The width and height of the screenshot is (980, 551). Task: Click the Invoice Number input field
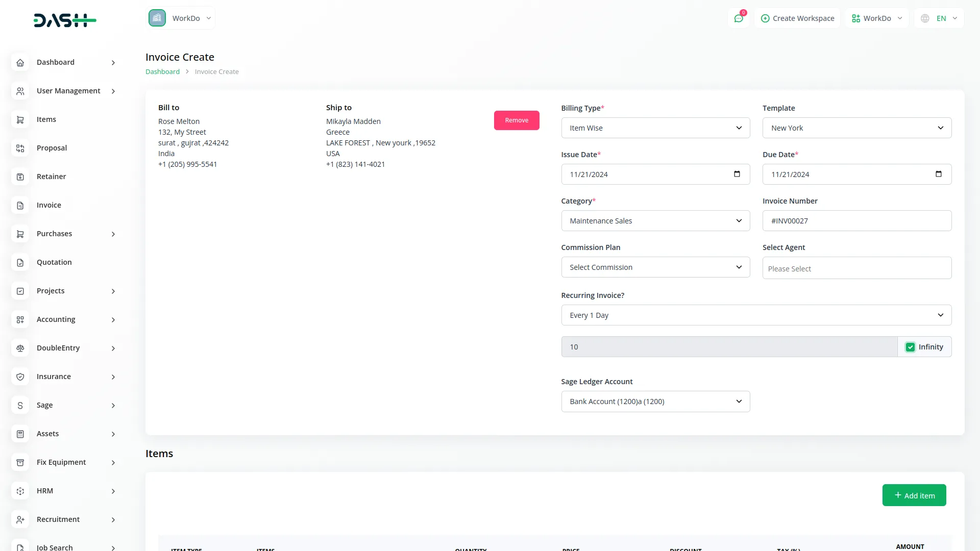click(856, 220)
